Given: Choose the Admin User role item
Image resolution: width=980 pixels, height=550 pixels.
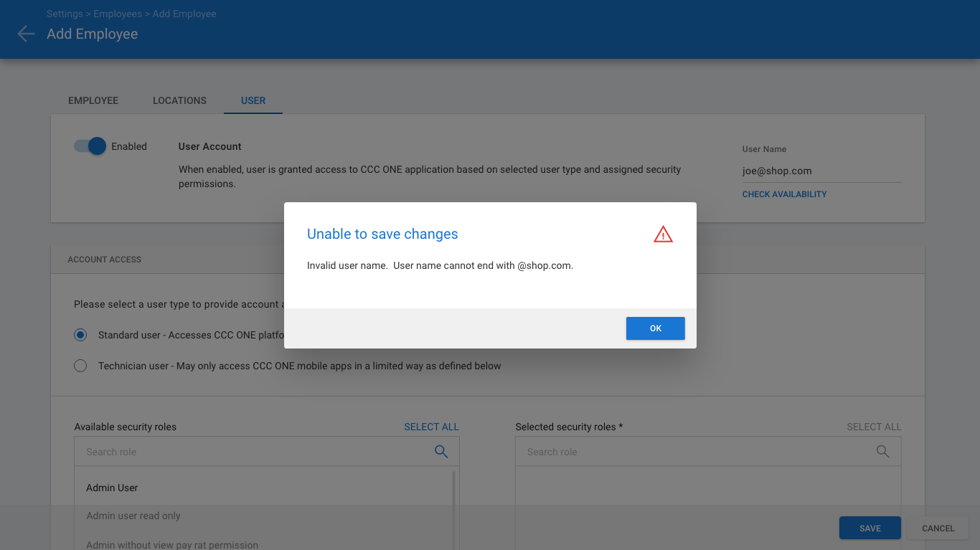Looking at the screenshot, I should tap(112, 488).
